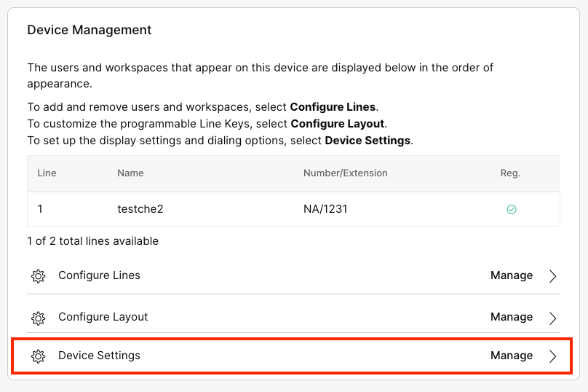Select the Configure Layout label

[x=103, y=317]
